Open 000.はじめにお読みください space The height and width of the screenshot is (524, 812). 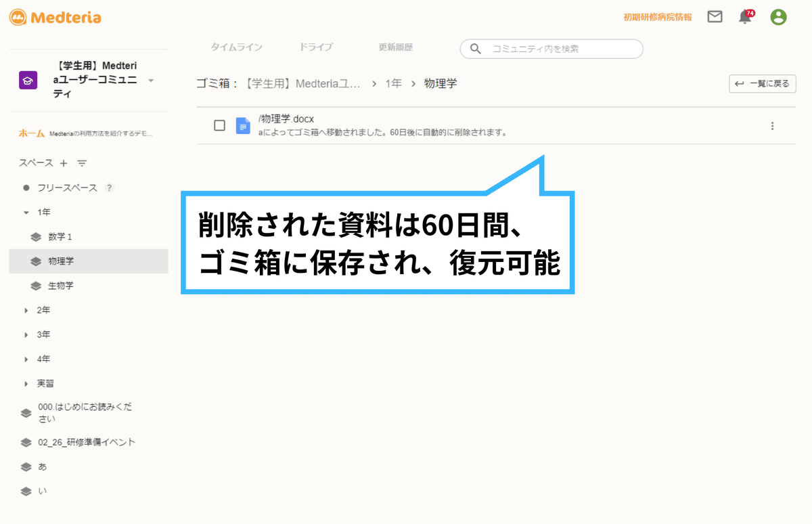click(85, 413)
